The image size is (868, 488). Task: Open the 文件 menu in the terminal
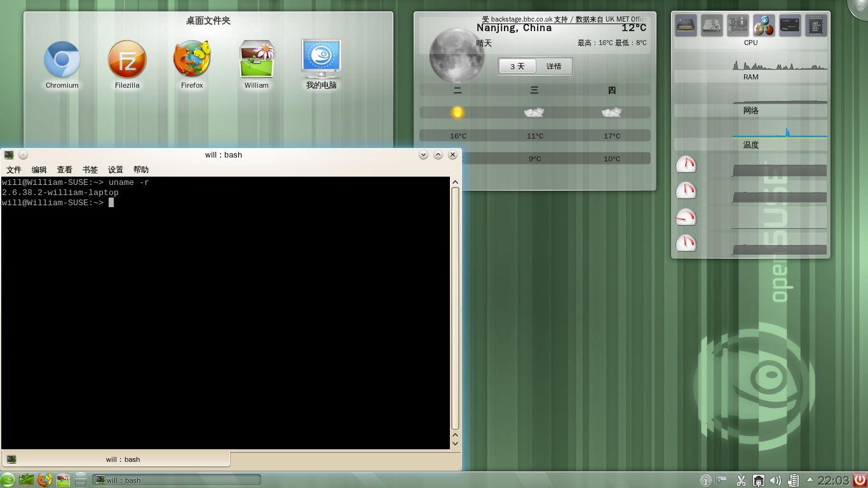[x=13, y=170]
